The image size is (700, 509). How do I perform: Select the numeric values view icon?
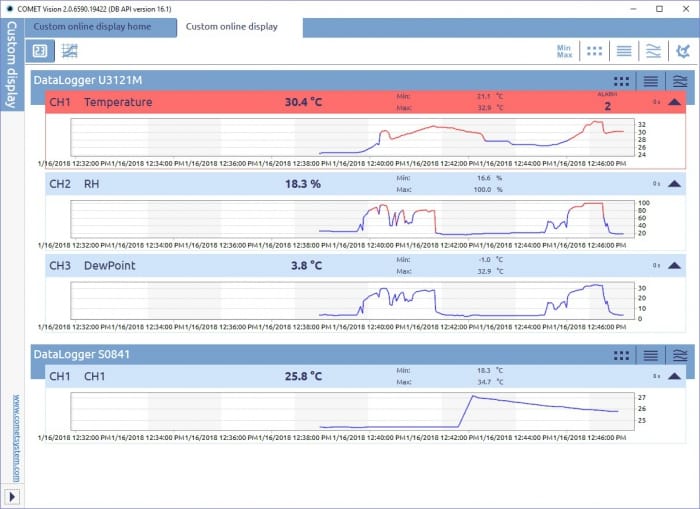[x=40, y=50]
